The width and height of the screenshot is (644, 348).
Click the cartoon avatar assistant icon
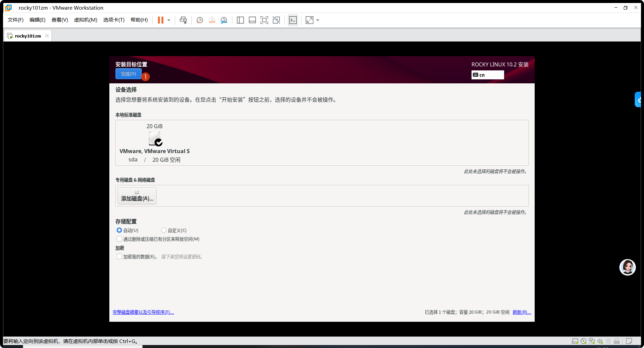pos(627,267)
